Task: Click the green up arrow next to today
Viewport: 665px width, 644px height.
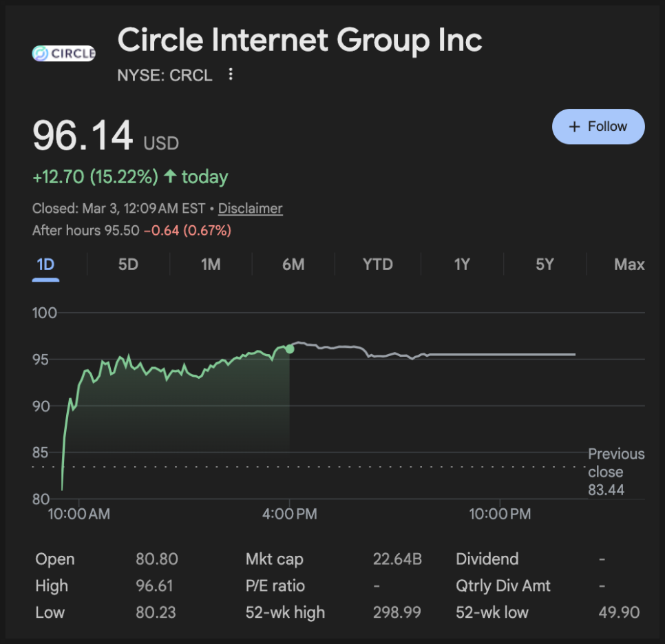Action: [x=170, y=177]
